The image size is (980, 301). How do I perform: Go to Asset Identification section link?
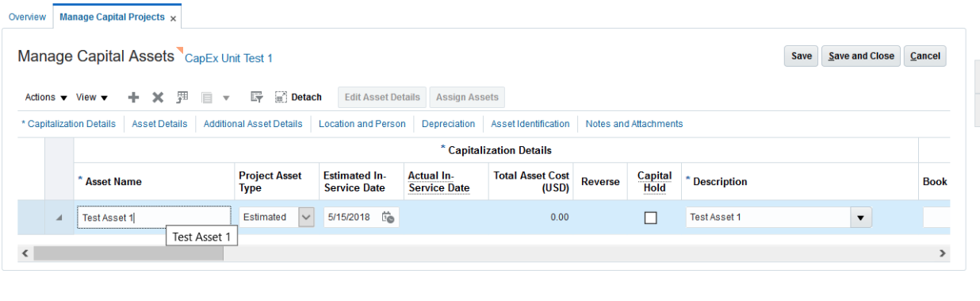[x=530, y=124]
